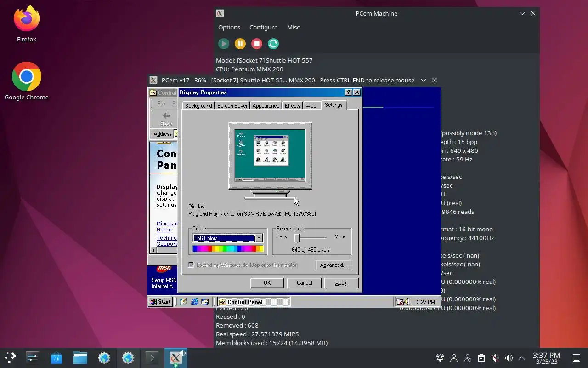Click the Screen area resolution slider
The image size is (588, 368).
pyautogui.click(x=297, y=238)
